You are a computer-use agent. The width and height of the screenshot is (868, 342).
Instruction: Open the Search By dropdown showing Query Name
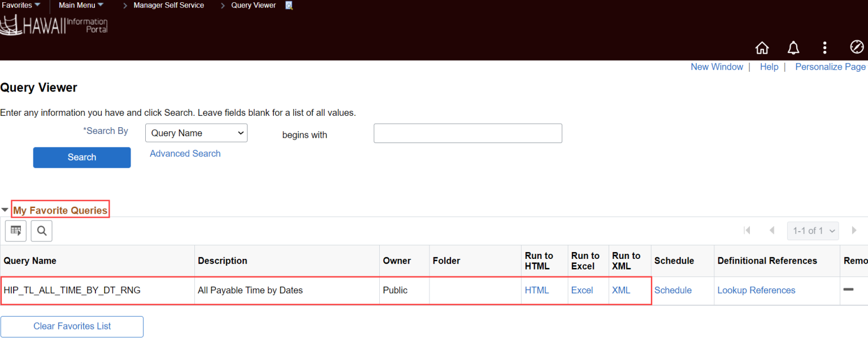[x=196, y=133]
